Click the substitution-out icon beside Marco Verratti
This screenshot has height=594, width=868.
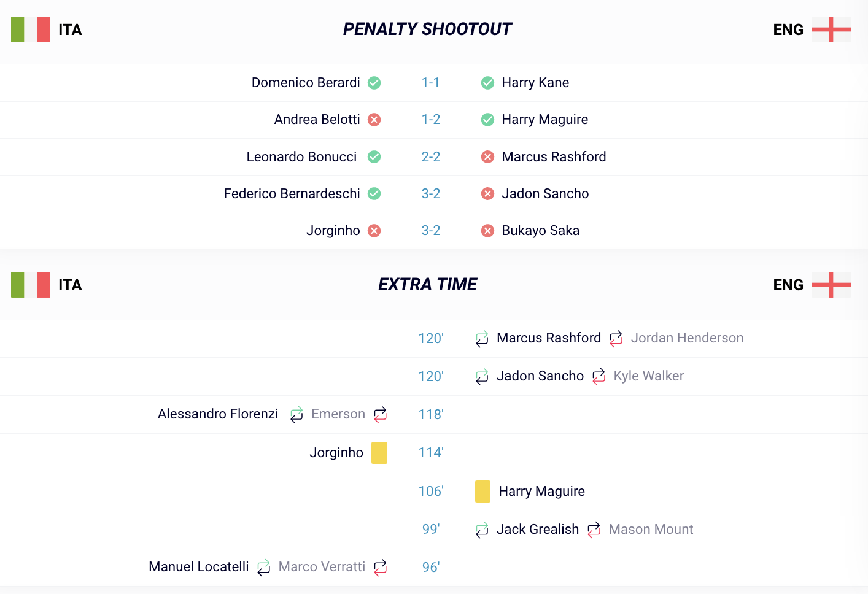381,567
